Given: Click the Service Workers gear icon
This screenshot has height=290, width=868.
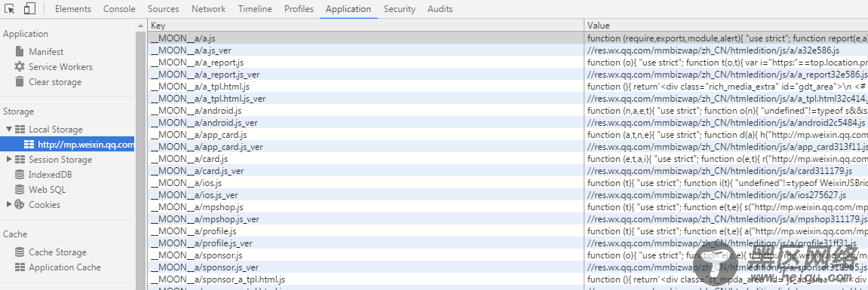Looking at the screenshot, I should pyautogui.click(x=20, y=66).
